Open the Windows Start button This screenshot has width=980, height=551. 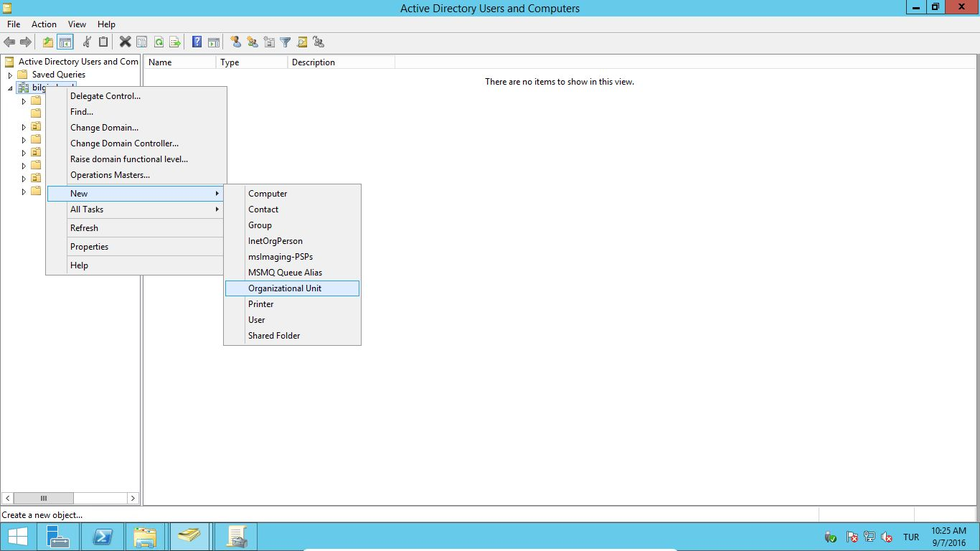(17, 537)
